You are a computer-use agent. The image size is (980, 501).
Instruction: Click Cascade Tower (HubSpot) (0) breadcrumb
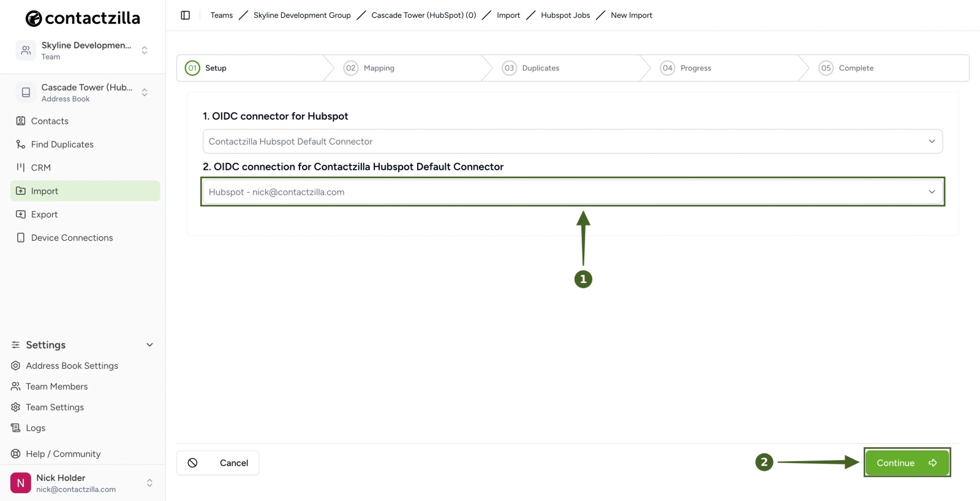[x=424, y=15]
